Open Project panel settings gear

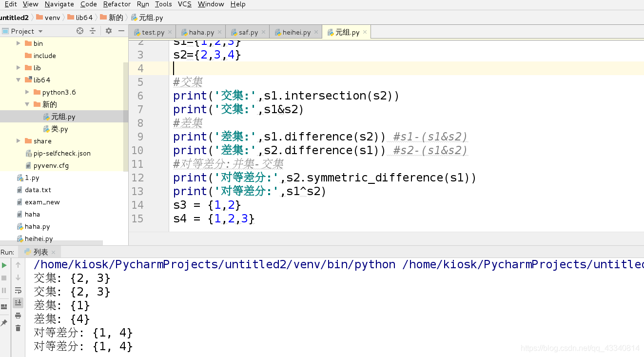point(109,31)
